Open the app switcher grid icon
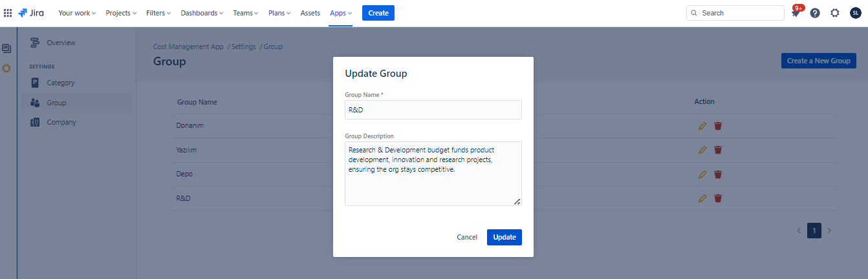Viewport: 868px width, 279px height. click(x=8, y=13)
